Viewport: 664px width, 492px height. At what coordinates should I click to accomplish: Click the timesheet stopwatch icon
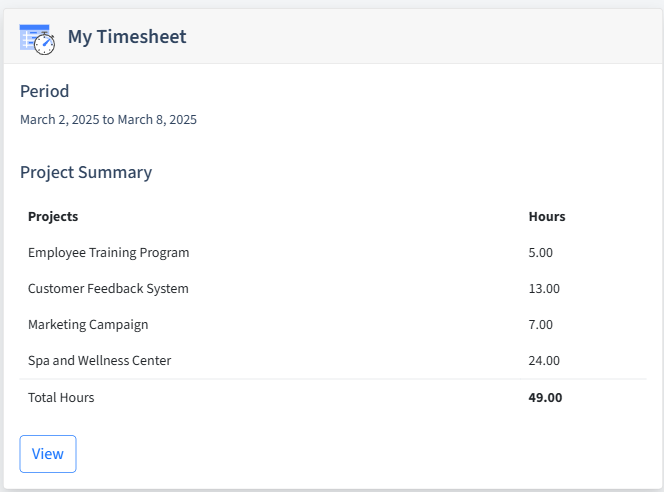[37, 39]
